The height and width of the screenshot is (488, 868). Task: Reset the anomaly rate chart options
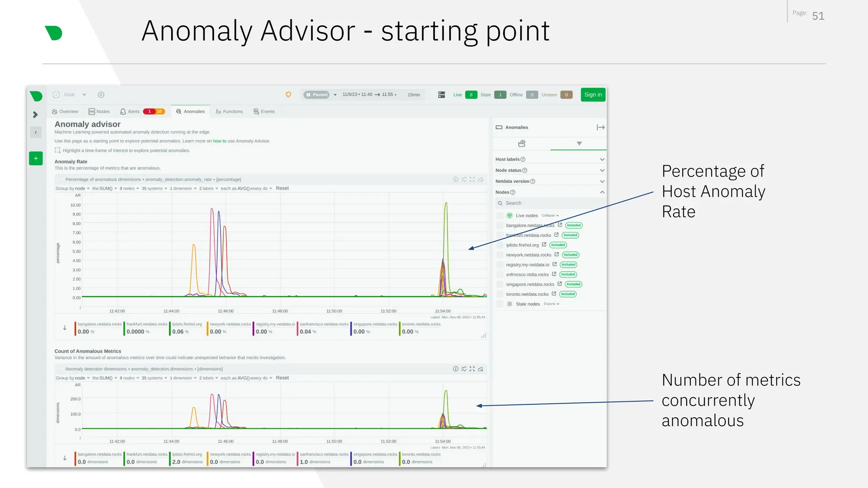click(x=282, y=189)
